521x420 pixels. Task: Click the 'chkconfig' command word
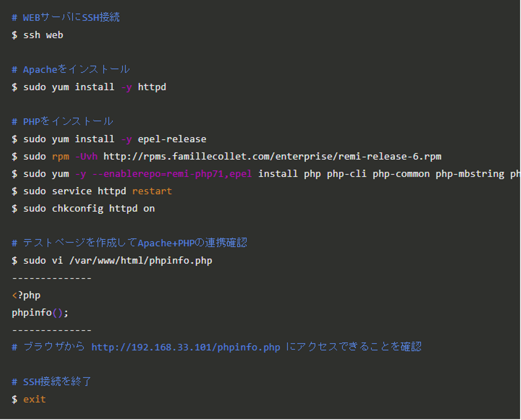[x=77, y=209]
